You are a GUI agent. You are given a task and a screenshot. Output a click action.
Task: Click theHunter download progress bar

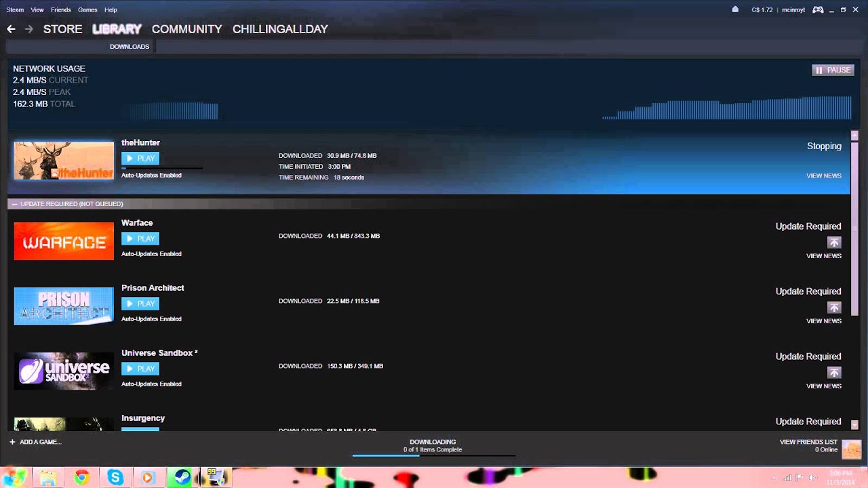tap(161, 167)
